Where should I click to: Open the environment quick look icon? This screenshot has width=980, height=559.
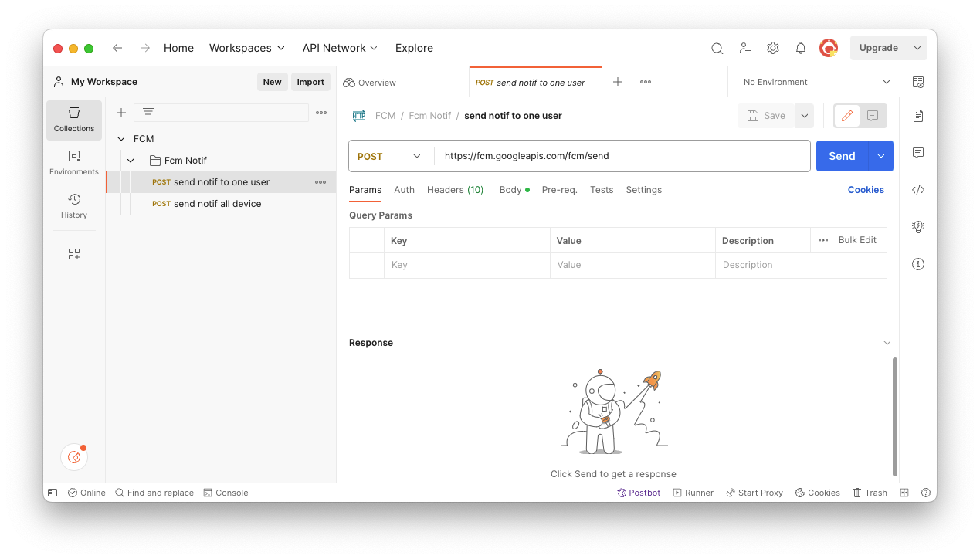point(918,82)
